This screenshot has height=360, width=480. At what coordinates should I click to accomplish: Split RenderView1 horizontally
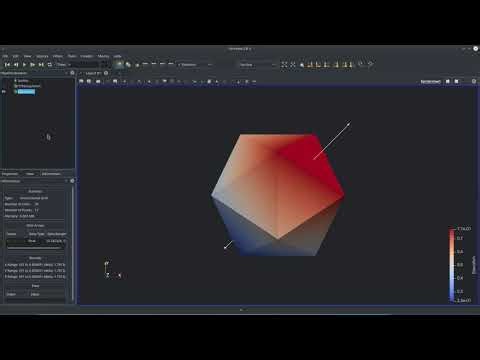448,81
